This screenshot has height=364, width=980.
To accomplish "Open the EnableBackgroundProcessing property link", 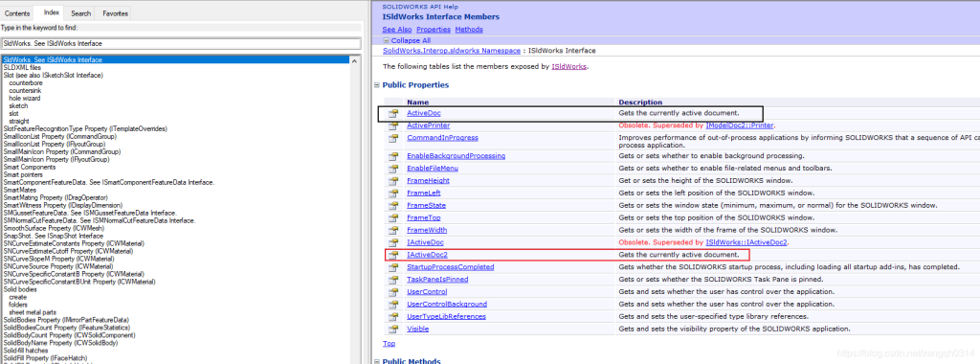I will tap(456, 156).
